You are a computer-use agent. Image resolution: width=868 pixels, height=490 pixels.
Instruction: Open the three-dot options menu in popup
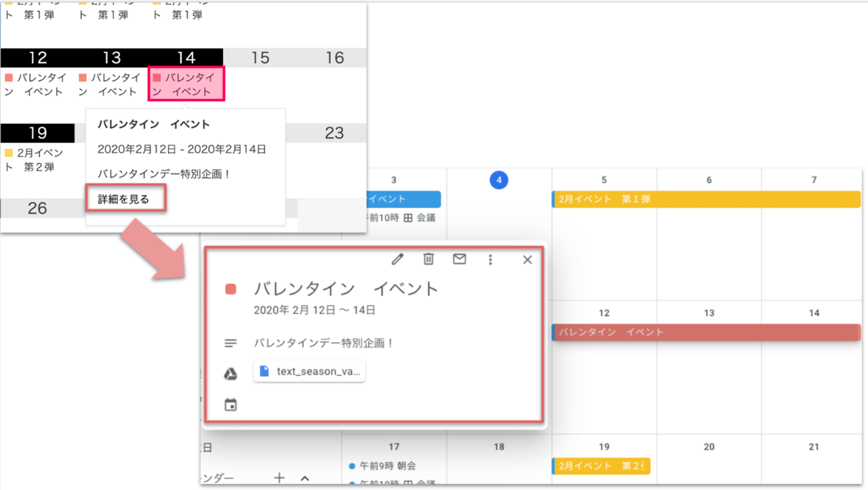(x=490, y=260)
